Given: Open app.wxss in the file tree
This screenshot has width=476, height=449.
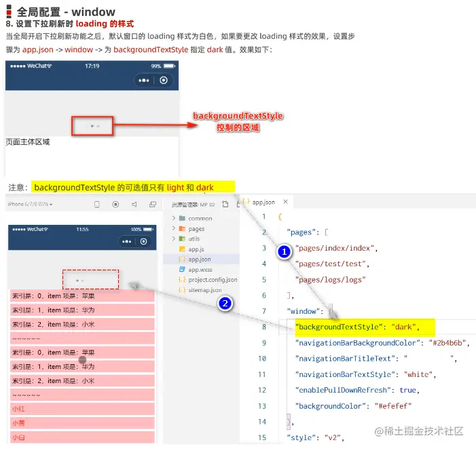Looking at the screenshot, I should point(200,270).
